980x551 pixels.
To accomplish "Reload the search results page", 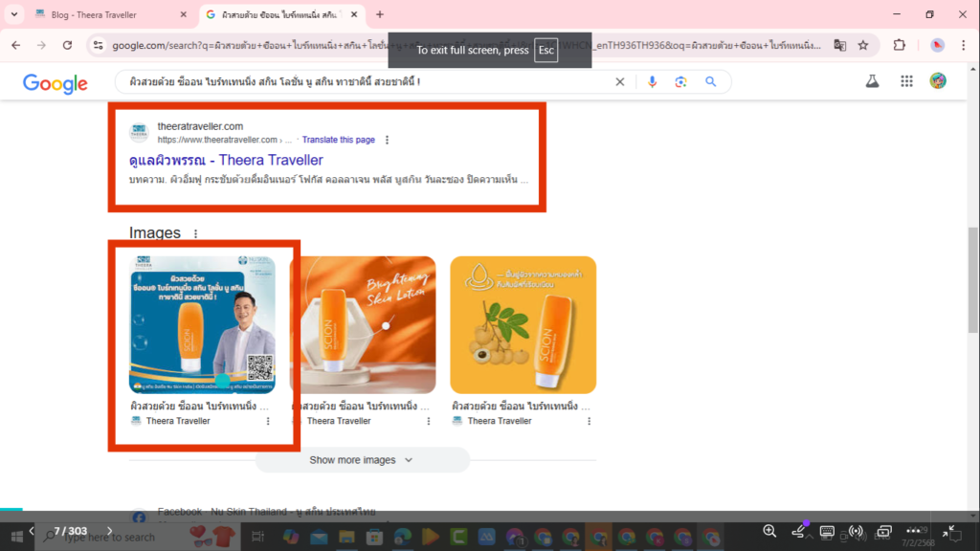I will [x=66, y=44].
